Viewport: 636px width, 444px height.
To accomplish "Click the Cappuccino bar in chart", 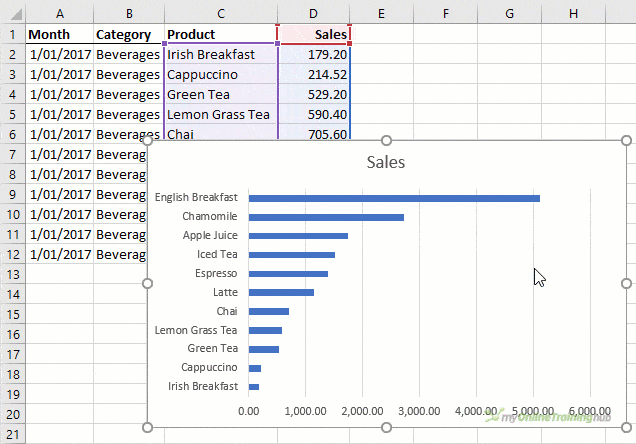I will (x=255, y=368).
